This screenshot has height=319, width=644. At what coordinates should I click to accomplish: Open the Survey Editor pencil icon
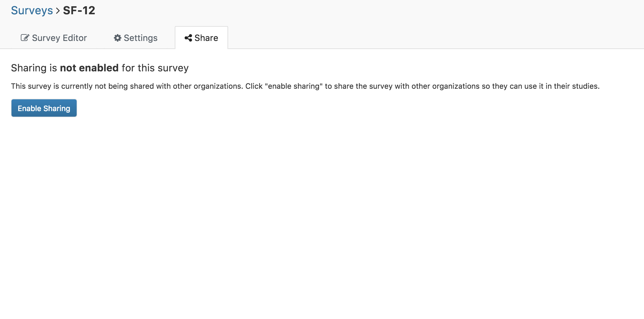25,38
